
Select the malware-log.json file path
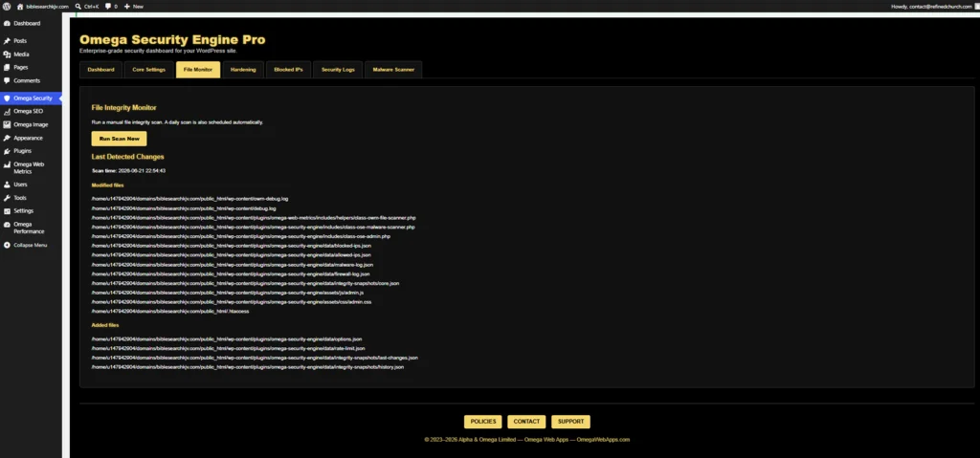point(232,264)
